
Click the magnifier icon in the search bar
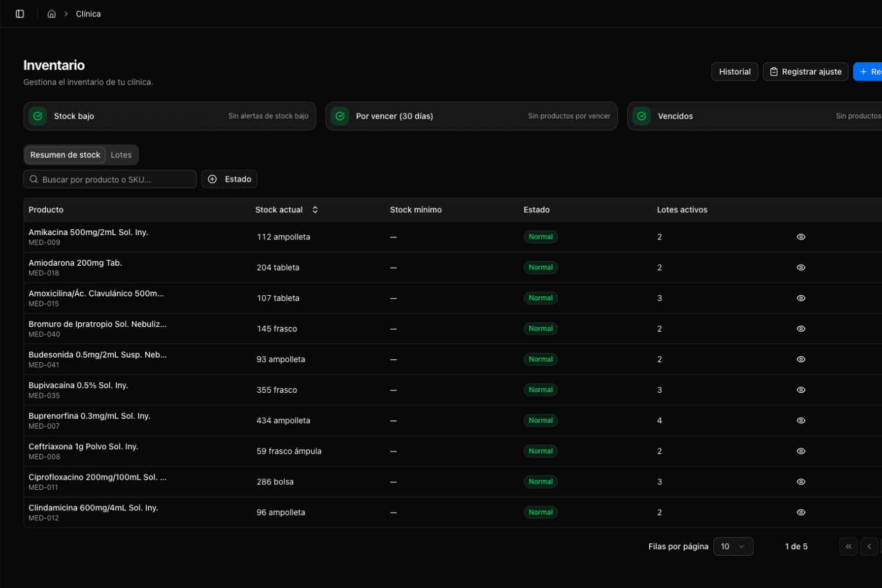[34, 179]
